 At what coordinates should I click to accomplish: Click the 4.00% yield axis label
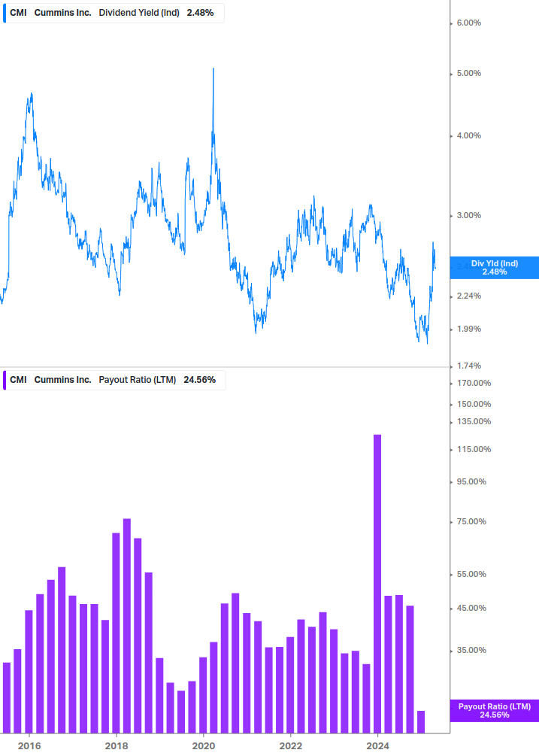(x=469, y=136)
